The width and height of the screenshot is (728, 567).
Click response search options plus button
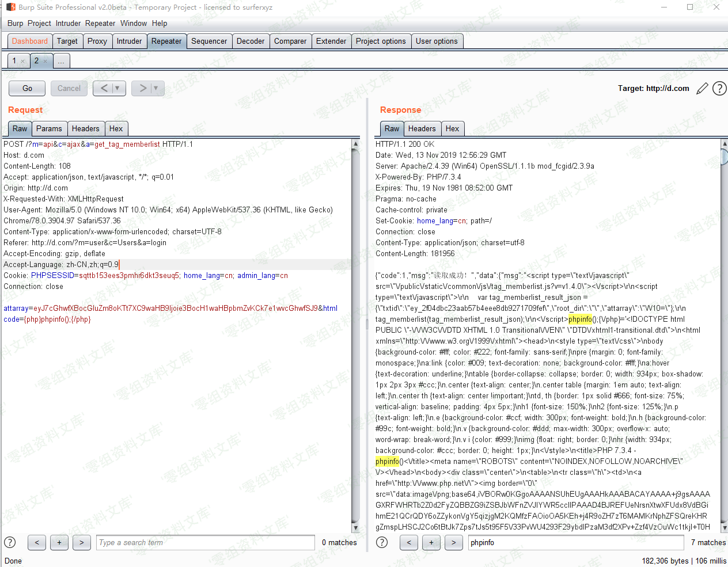coord(431,542)
